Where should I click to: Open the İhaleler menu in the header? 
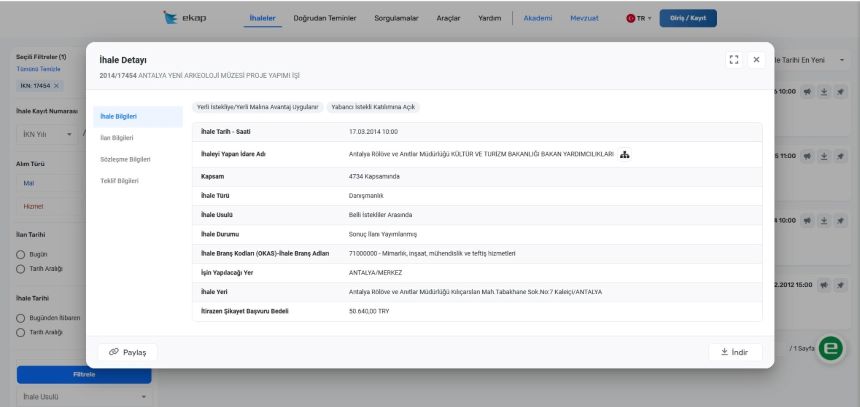(x=262, y=18)
